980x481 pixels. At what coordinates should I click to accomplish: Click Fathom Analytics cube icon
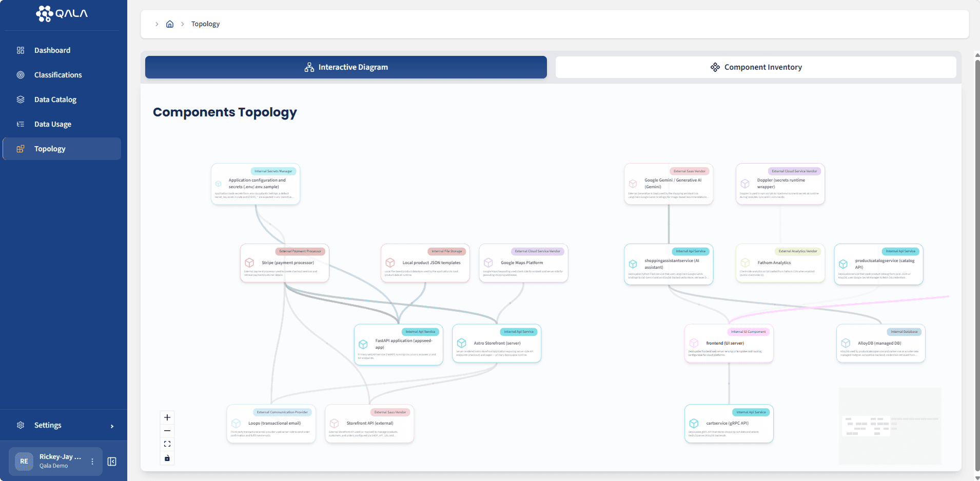745,263
